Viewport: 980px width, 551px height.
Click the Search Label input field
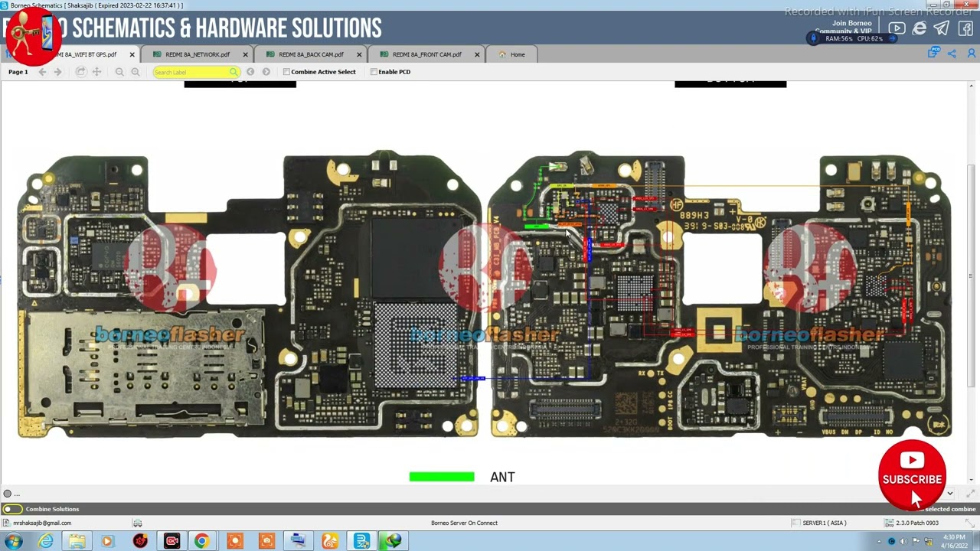(196, 72)
